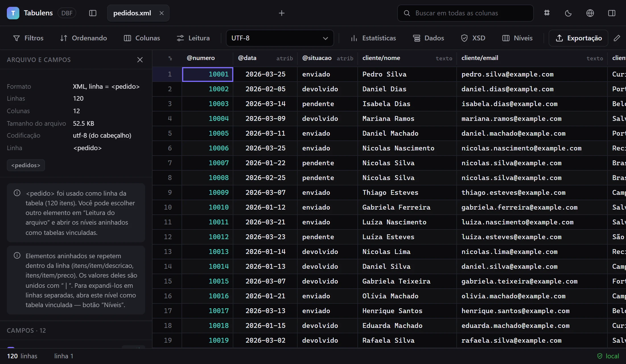Screen dimensions: 626x364
Task: Open the extensions puzzle icon
Action: coord(547,13)
